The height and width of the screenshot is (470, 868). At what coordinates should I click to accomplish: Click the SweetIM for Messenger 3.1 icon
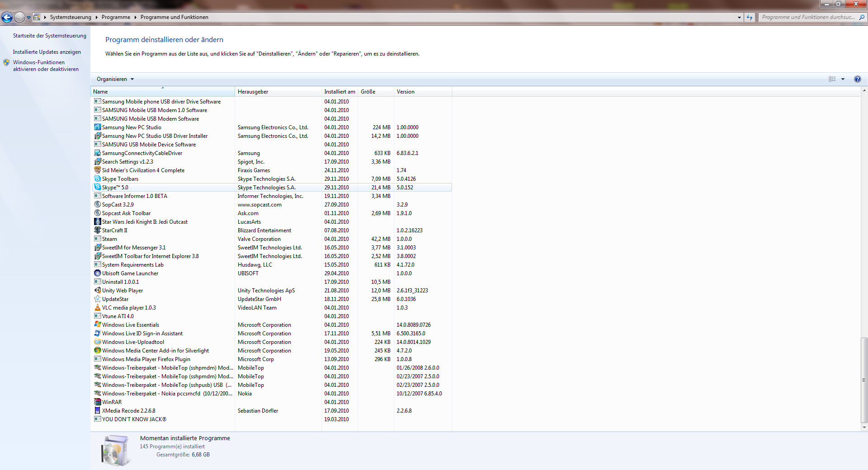(97, 247)
